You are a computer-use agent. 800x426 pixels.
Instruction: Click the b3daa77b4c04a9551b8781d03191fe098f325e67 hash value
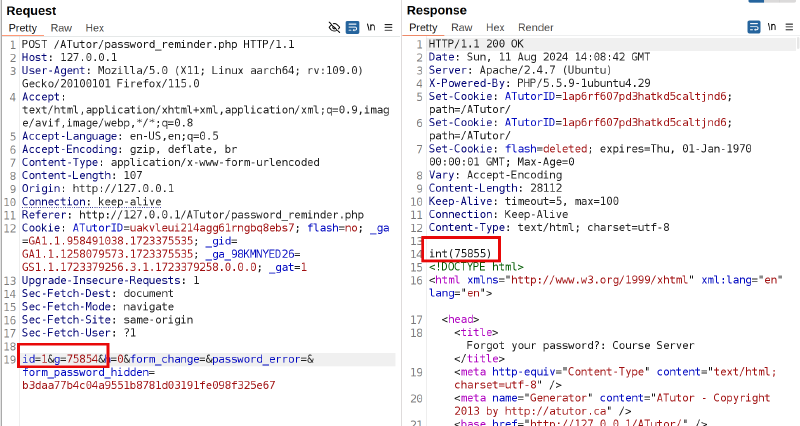pos(148,385)
